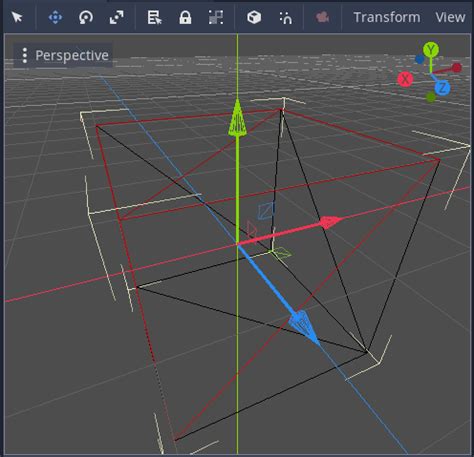
Task: Toggle the camera override icon
Action: 322,17
